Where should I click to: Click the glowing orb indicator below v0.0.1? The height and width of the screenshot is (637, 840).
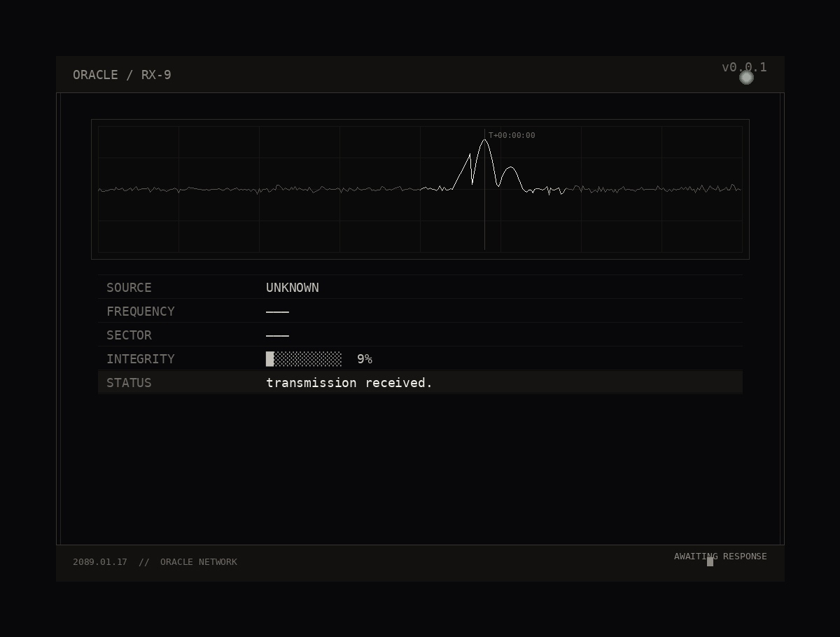tap(746, 77)
